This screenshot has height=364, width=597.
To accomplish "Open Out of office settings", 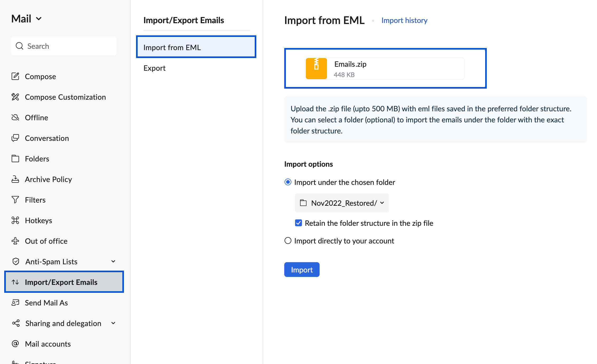I will coord(46,241).
